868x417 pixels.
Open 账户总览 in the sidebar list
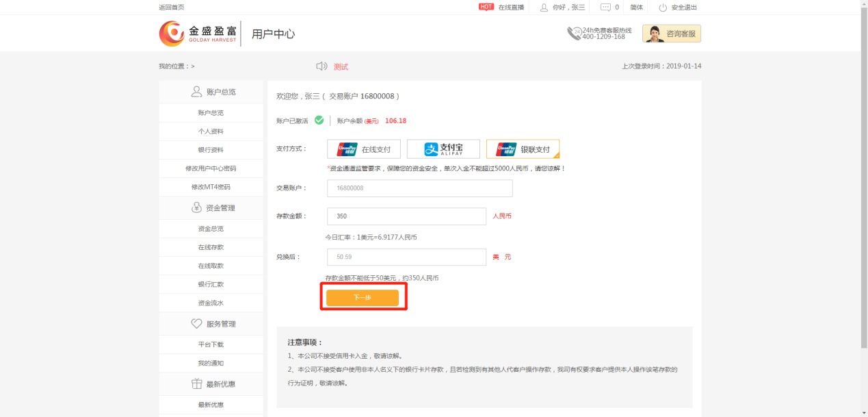[x=211, y=113]
